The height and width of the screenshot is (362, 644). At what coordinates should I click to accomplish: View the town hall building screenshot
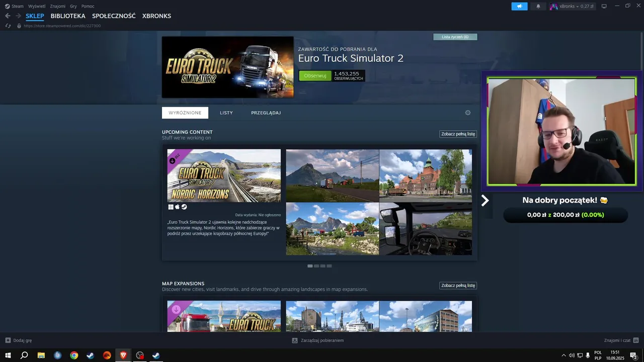[x=426, y=175]
